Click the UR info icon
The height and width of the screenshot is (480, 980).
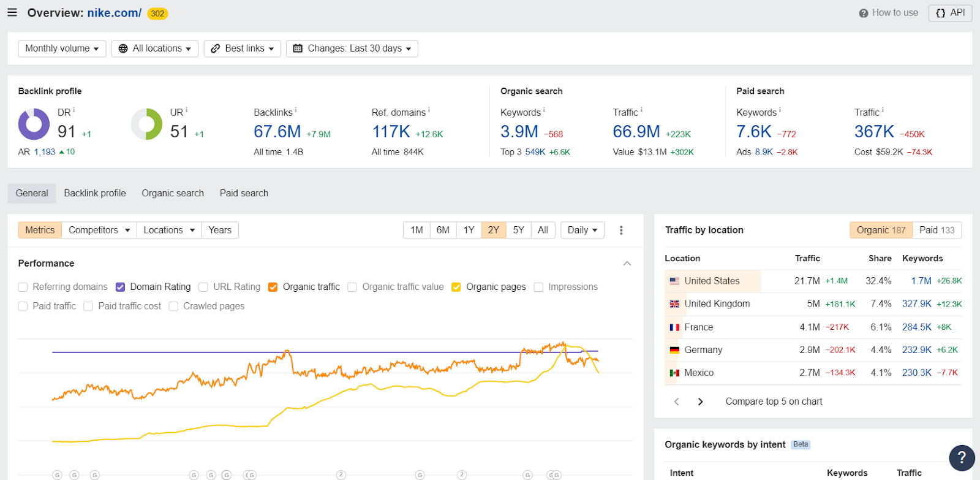[187, 110]
